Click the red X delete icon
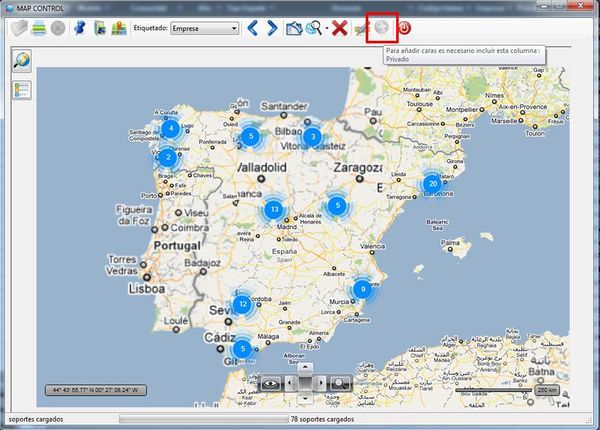Screen dimensions: 600x430 click(x=339, y=28)
